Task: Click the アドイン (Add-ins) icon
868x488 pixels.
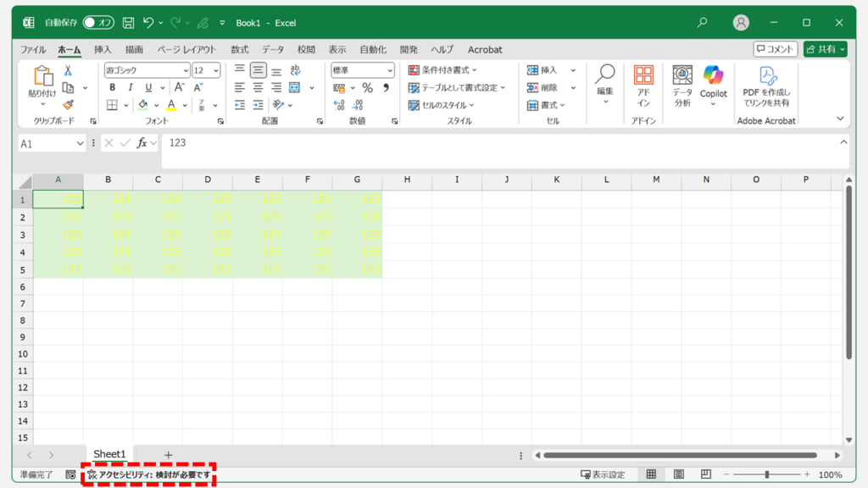Action: pyautogui.click(x=643, y=85)
